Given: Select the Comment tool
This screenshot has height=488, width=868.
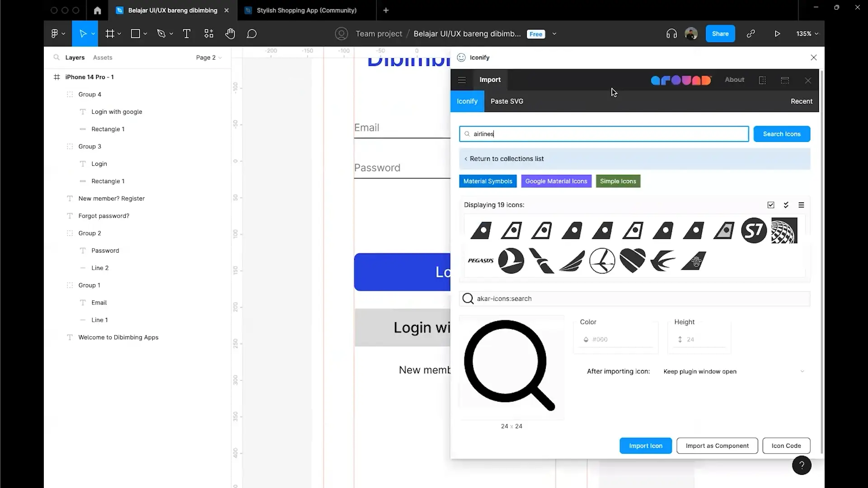Looking at the screenshot, I should pyautogui.click(x=252, y=33).
